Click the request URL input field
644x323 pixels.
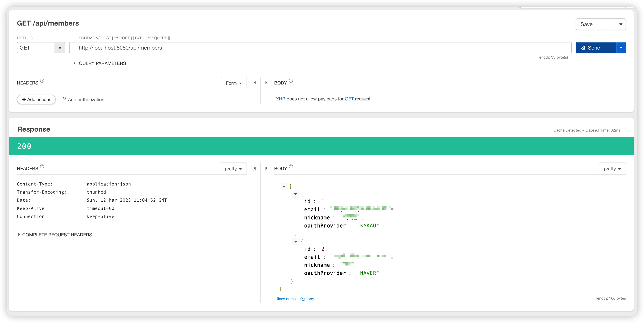point(320,48)
